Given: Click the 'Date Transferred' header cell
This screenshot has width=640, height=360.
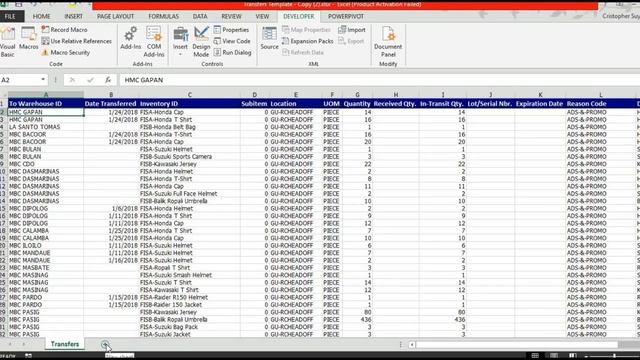Looking at the screenshot, I should (111, 104).
